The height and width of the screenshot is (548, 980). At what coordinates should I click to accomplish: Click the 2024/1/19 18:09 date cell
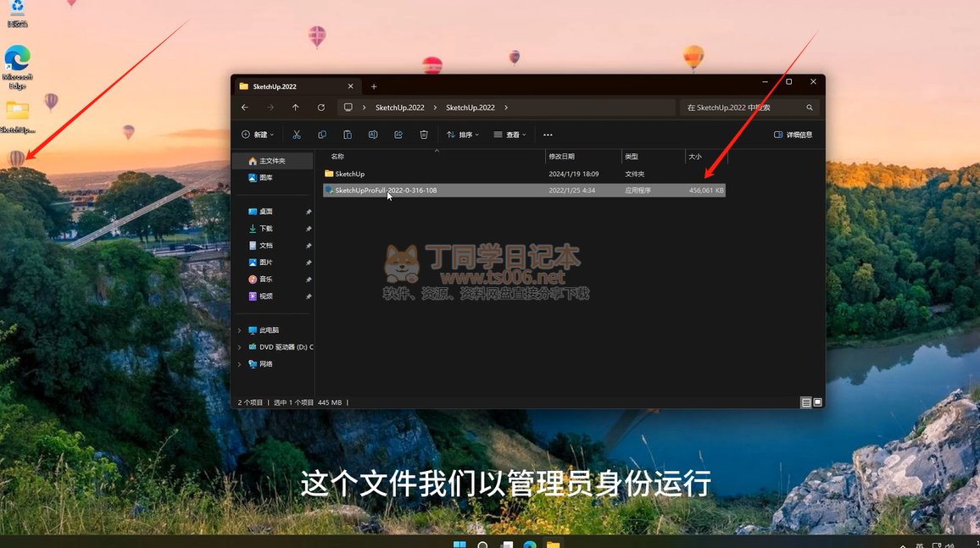point(574,174)
